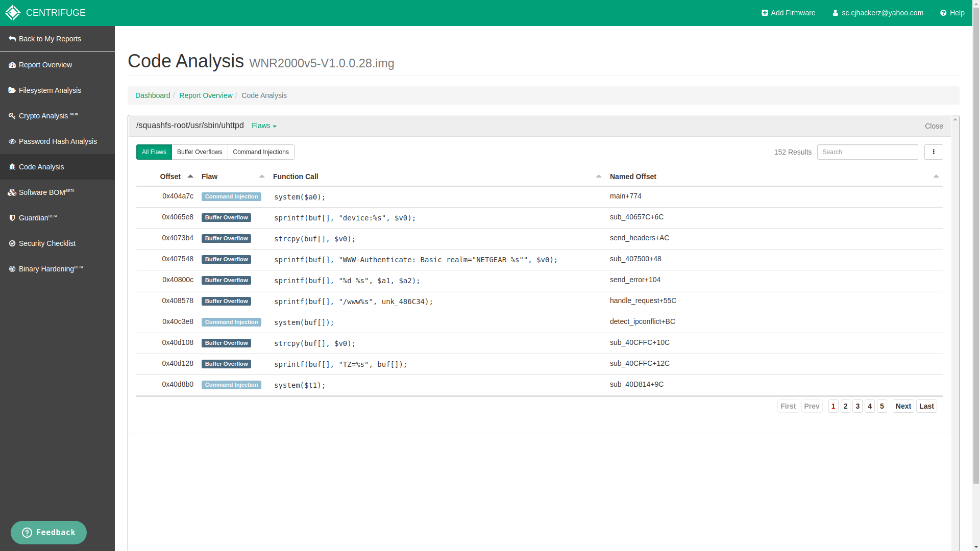Sort table by Named Offset column arrow
This screenshot has width=980, height=551.
(x=936, y=176)
